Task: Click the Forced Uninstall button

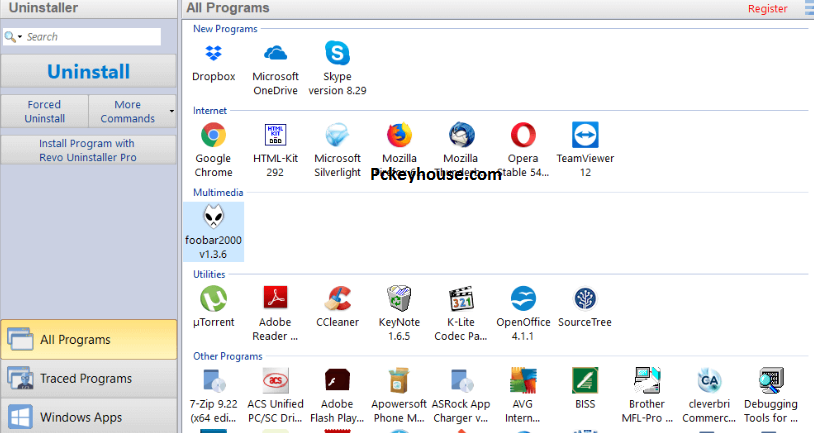Action: point(45,111)
